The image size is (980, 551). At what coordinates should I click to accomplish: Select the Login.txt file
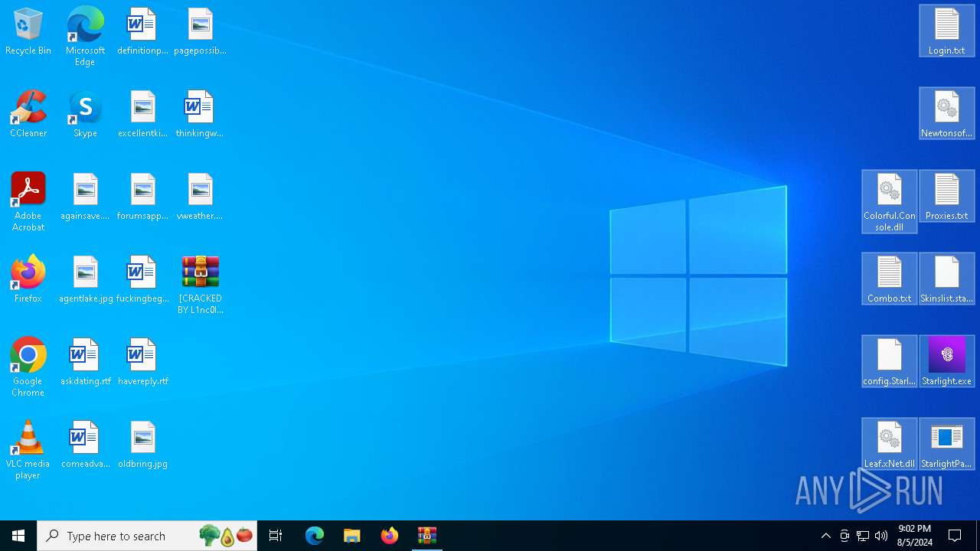pos(947,31)
